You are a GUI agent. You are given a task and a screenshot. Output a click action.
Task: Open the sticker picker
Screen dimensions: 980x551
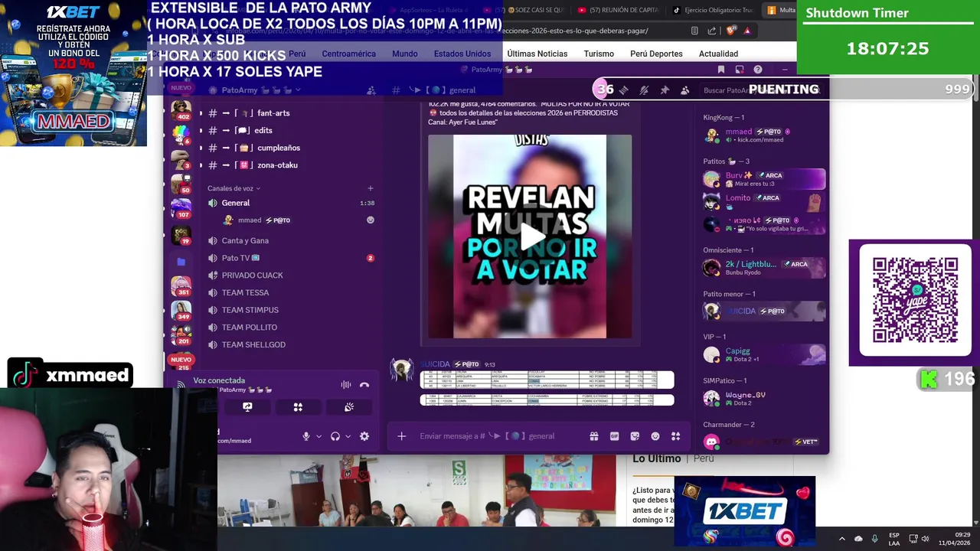tap(635, 436)
